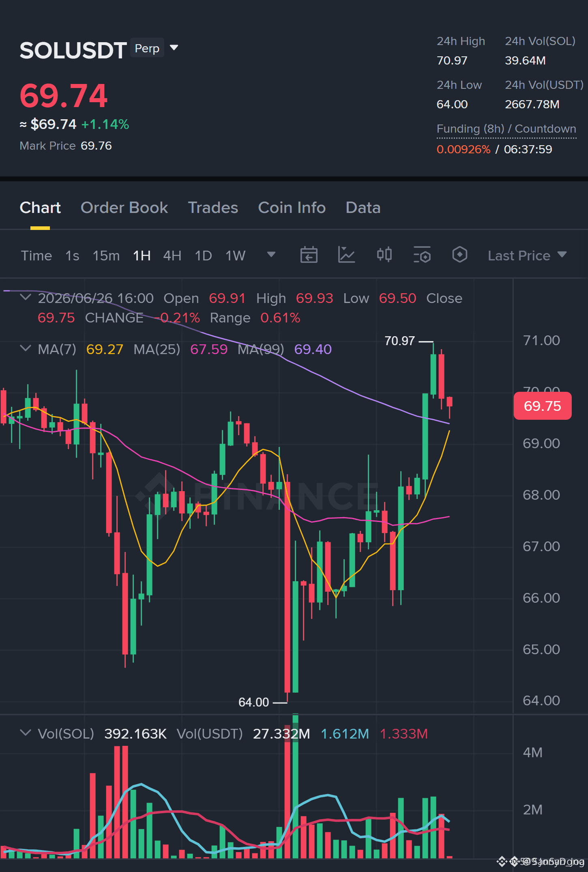The image size is (588, 872).
Task: Click the Time chart view button
Action: [x=36, y=256]
